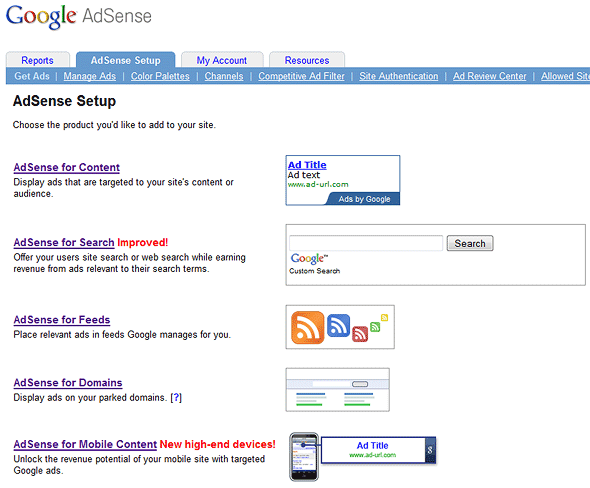Screen dimensions: 590x488
Task: Open the Resources tab
Action: tap(307, 60)
